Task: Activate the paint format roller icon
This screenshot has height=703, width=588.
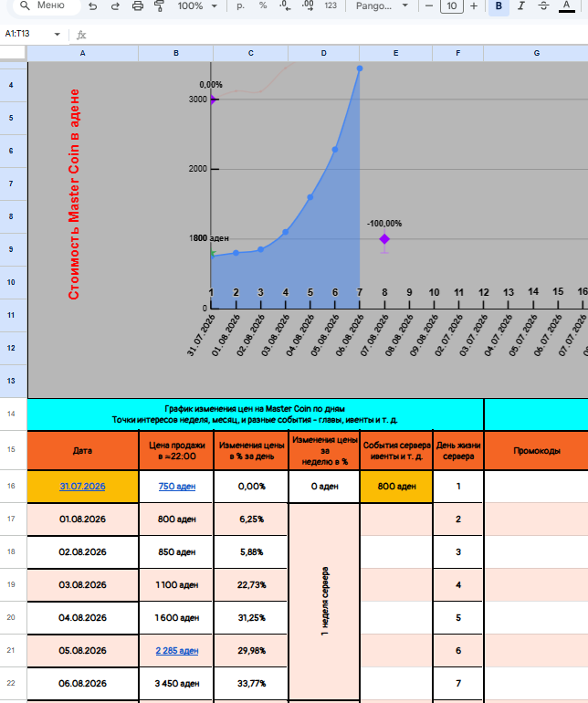Action: 159,6
